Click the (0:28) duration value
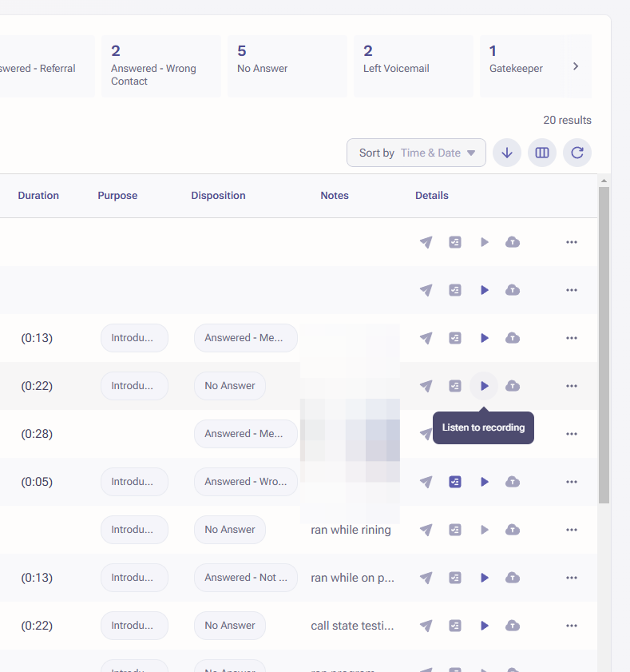This screenshot has height=672, width=630. 37,434
